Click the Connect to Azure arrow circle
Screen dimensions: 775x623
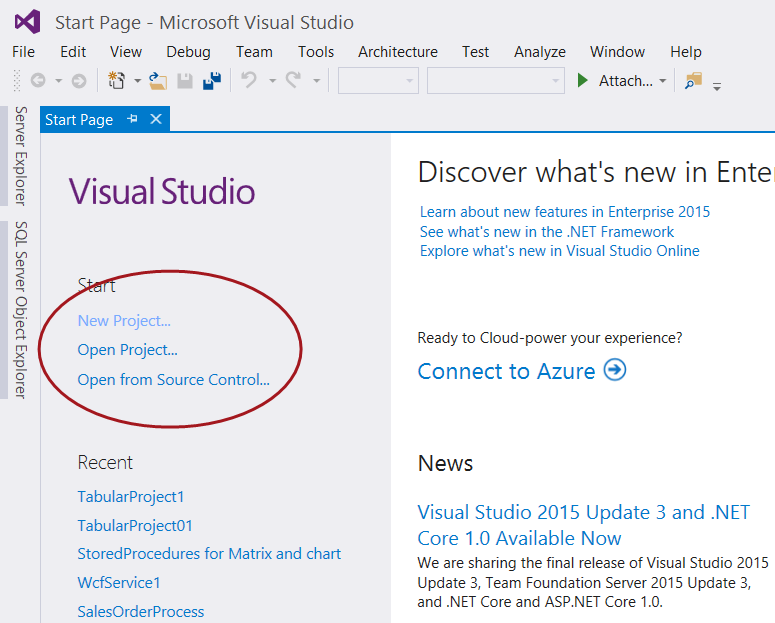point(615,370)
